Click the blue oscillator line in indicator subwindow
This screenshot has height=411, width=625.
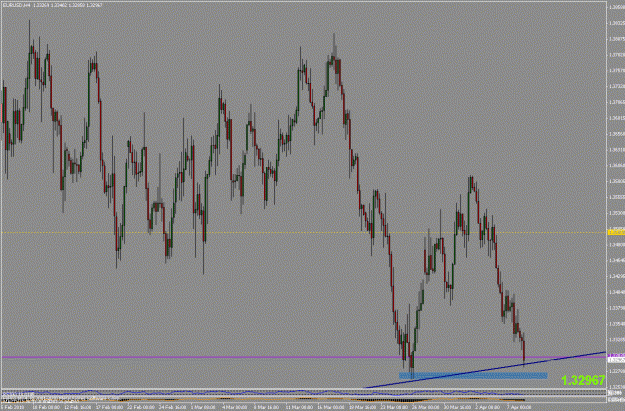263,393
